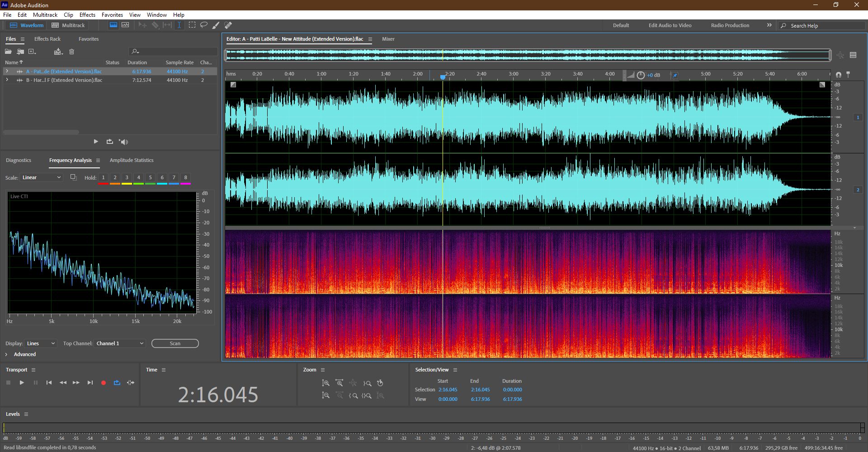
Task: Switch to Diagnostics tab
Action: [x=19, y=160]
